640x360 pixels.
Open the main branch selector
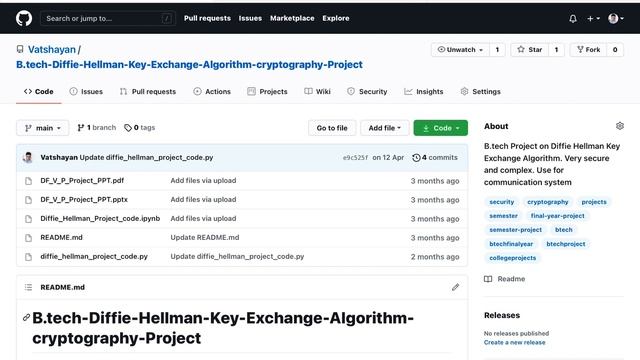click(42, 128)
